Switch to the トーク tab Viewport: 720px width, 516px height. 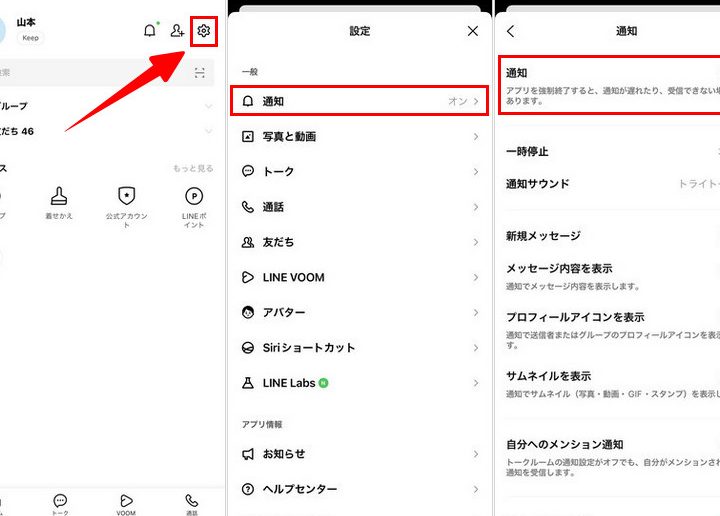pyautogui.click(x=60, y=504)
